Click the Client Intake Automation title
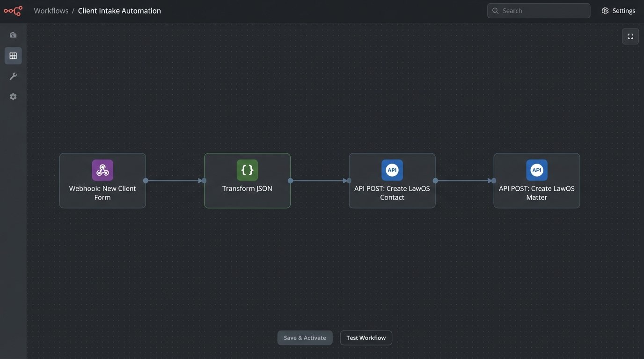Screen dimensions: 644x359 coord(119,10)
